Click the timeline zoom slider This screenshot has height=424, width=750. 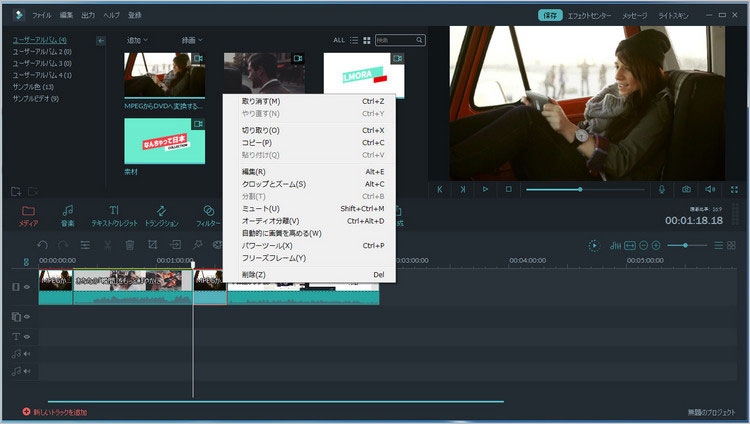coord(685,245)
